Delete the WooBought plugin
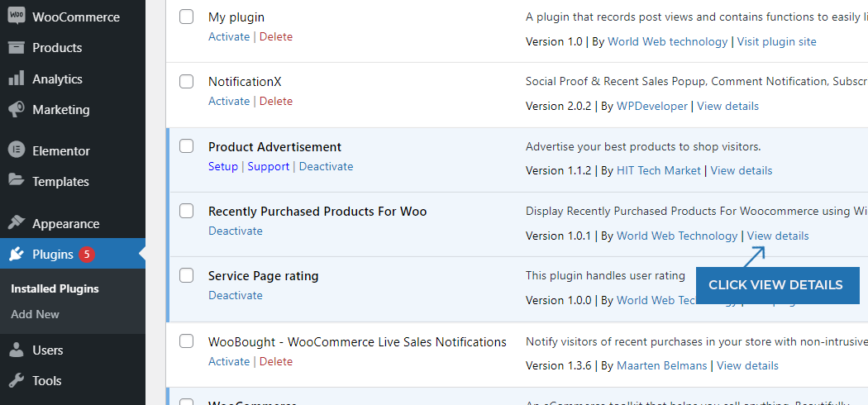 point(276,361)
